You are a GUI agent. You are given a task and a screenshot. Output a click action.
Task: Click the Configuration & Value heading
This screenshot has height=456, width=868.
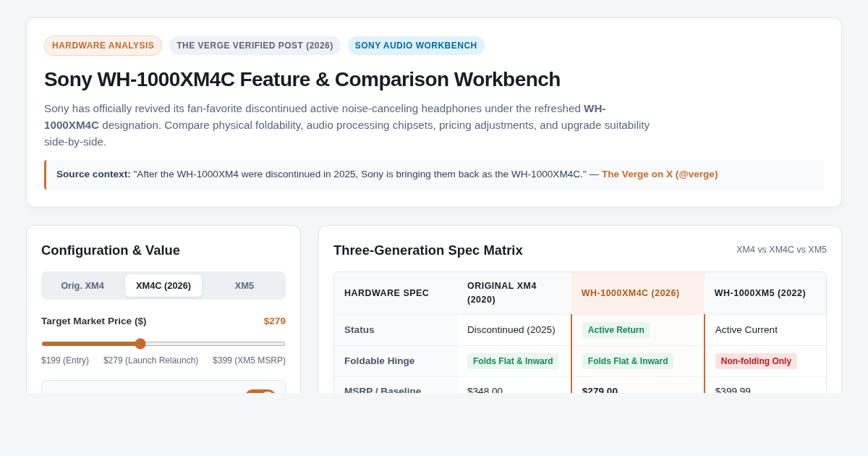(111, 250)
